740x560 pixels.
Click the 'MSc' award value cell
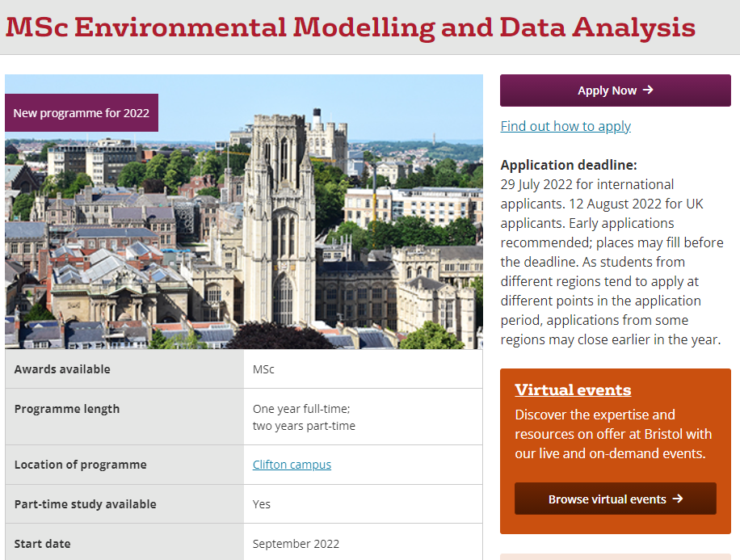point(263,369)
